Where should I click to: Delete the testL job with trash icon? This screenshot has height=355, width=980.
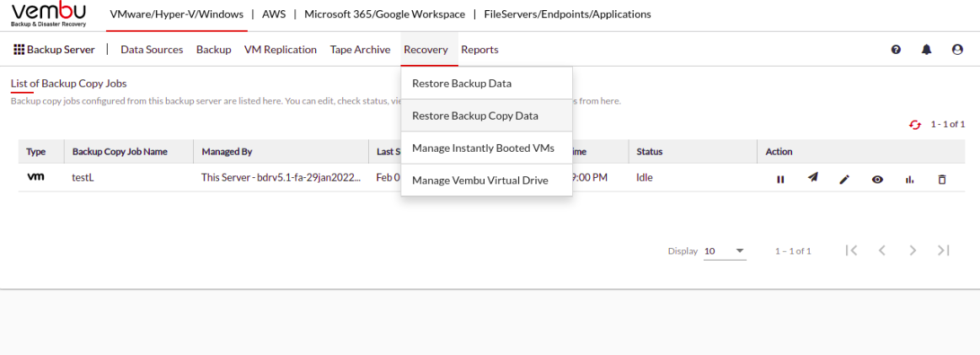pyautogui.click(x=942, y=180)
